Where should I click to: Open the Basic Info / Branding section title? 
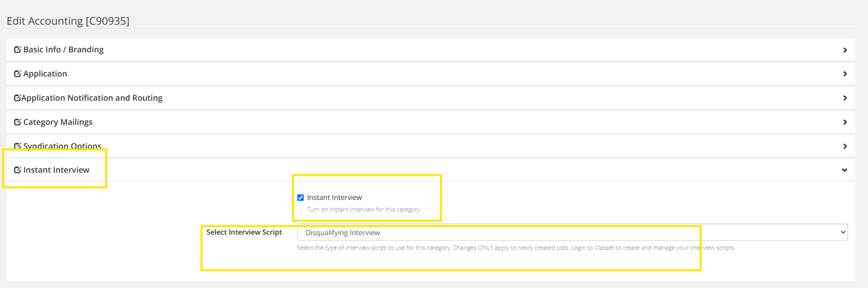click(63, 49)
